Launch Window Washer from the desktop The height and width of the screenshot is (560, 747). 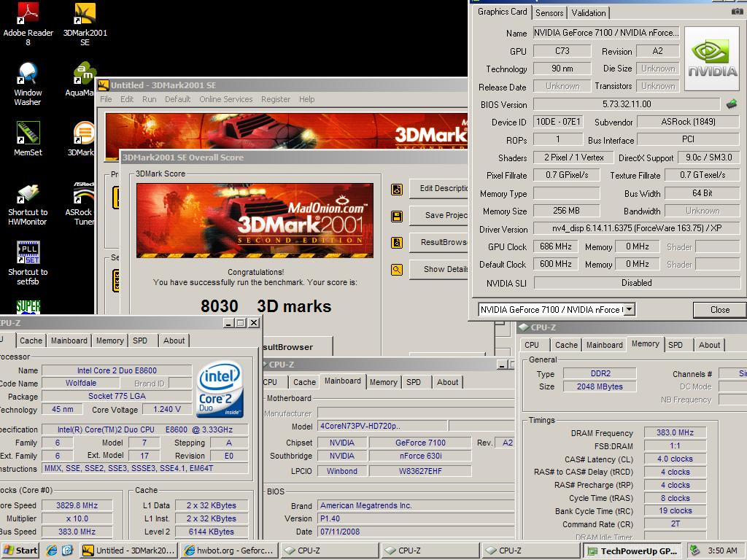coord(28,85)
